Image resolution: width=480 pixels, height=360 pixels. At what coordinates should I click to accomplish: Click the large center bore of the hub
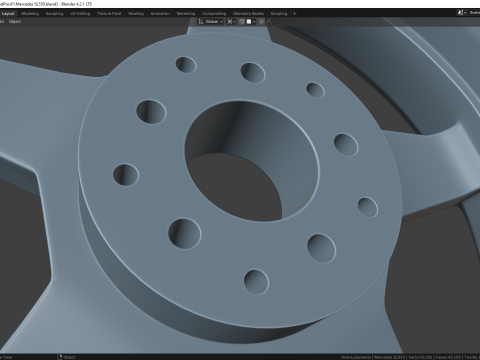(252, 161)
